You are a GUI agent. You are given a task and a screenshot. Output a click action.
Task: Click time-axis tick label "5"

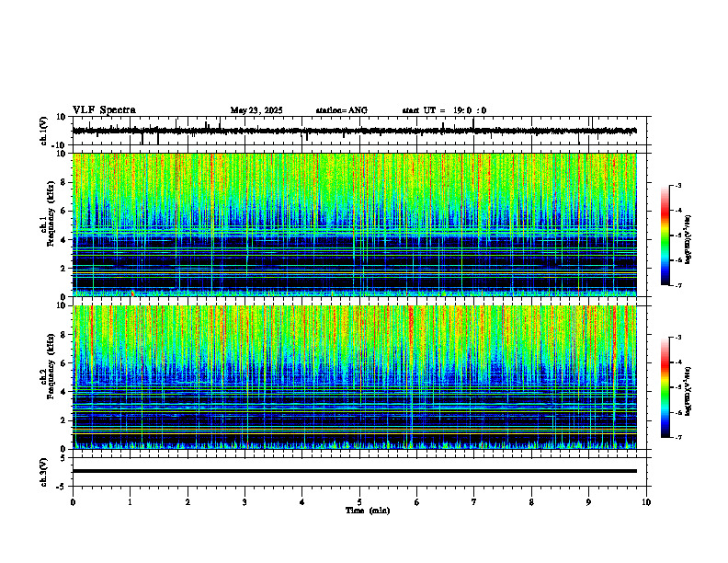tap(359, 502)
